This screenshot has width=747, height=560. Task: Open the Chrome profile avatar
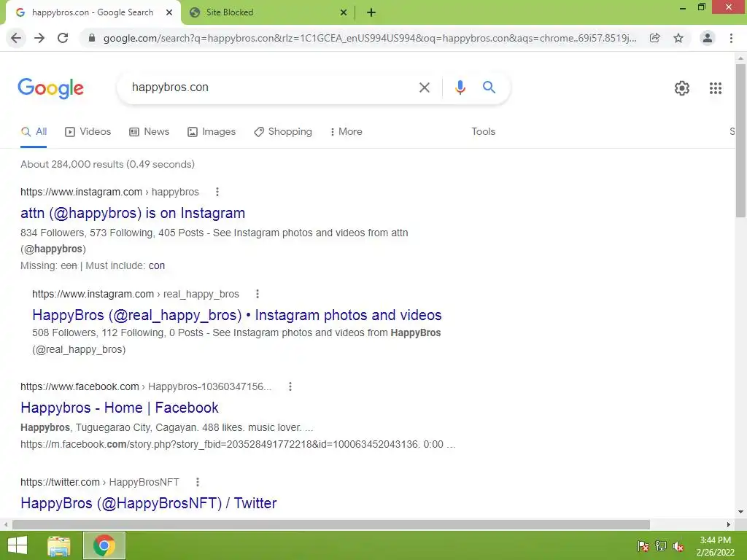[708, 38]
